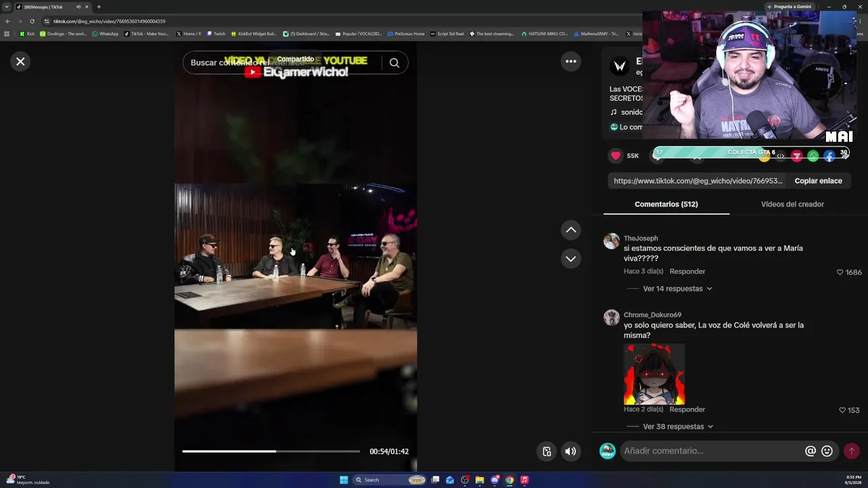The image size is (868, 488).
Task: Click the search magnifier icon over the video
Action: tap(394, 63)
